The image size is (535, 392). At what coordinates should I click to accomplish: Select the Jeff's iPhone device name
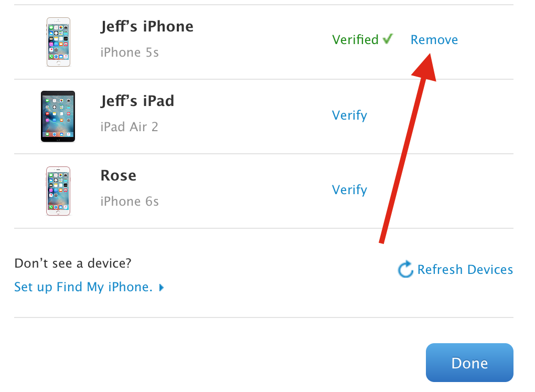coord(147,26)
